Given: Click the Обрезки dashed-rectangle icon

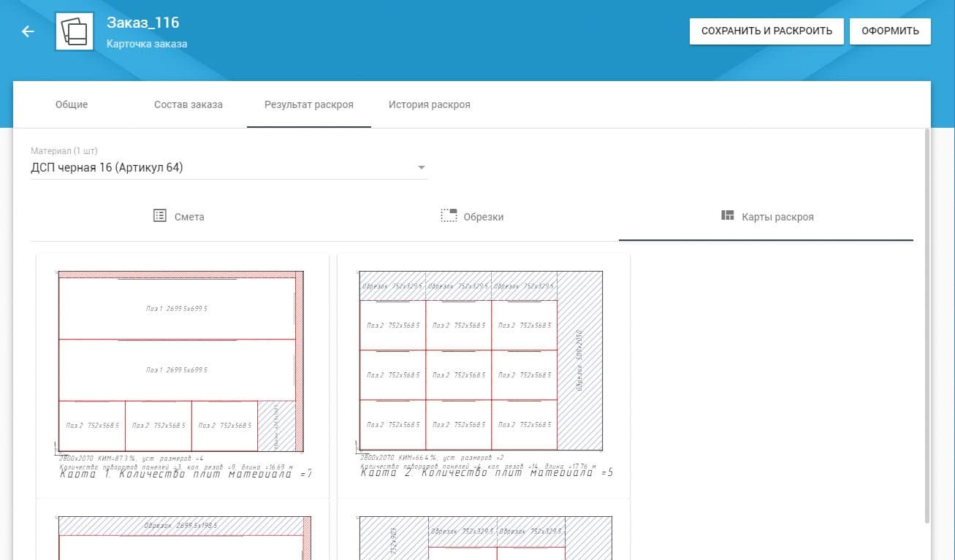Looking at the screenshot, I should pyautogui.click(x=449, y=216).
